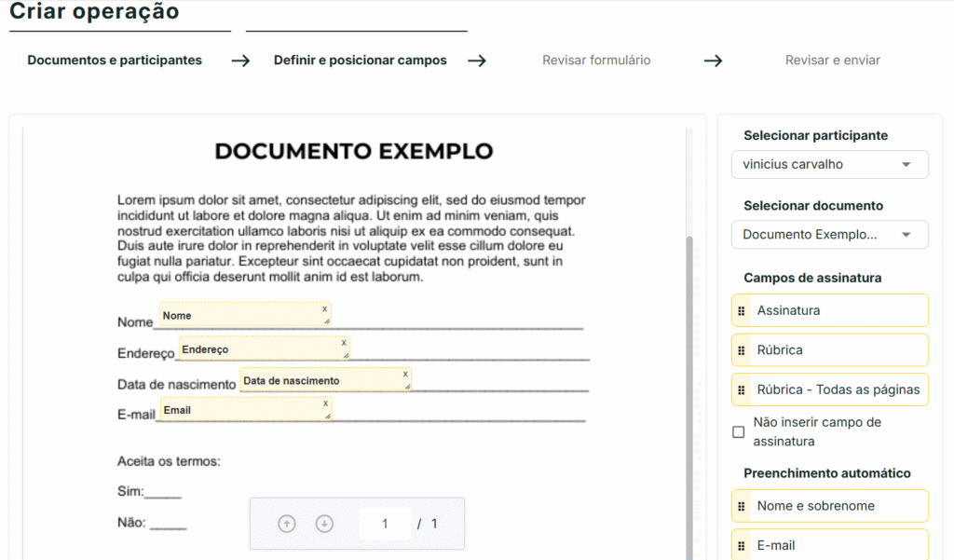Close the Email field box
Viewport: 954px width, 560px height.
click(325, 403)
